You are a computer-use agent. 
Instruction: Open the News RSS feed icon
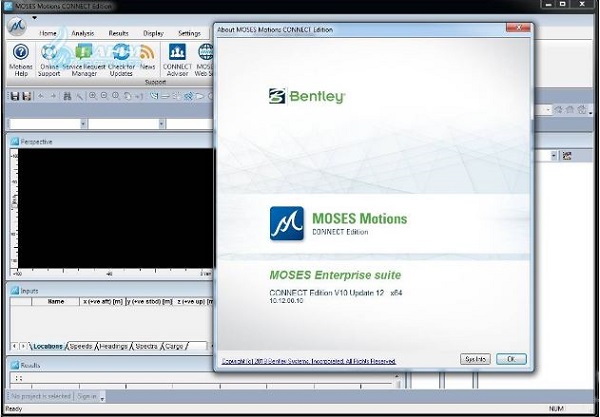(147, 52)
